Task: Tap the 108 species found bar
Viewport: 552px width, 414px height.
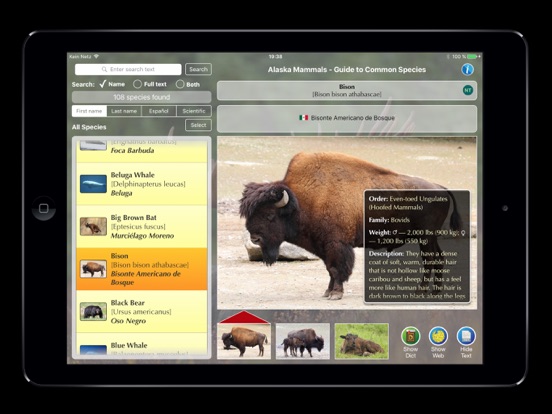Action: coord(142,97)
